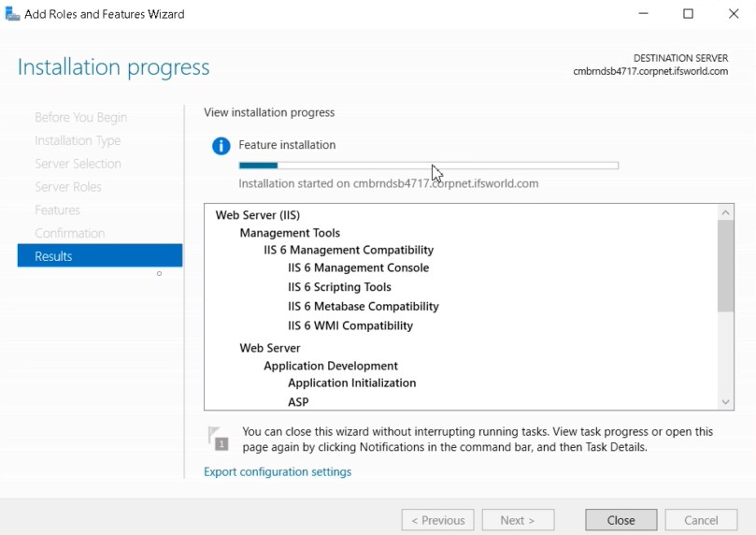Click the Cancel button
Screen dimensions: 756x535
pyautogui.click(x=701, y=520)
